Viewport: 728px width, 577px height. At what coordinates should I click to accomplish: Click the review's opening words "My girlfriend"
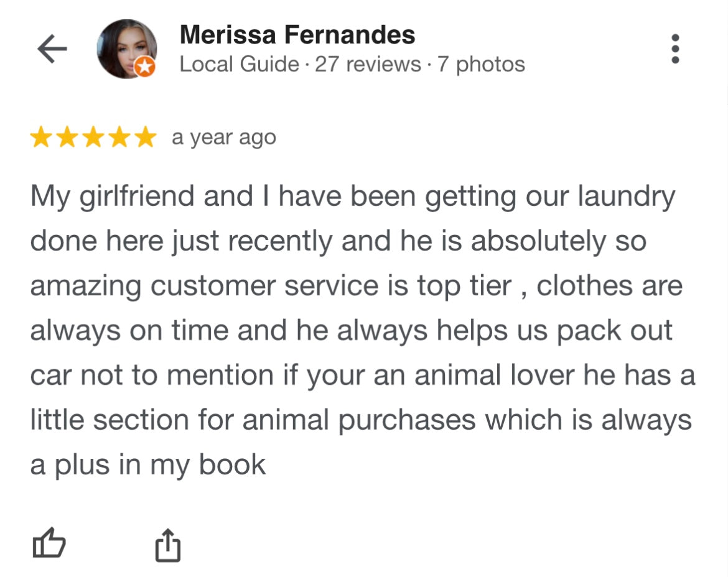click(x=112, y=197)
